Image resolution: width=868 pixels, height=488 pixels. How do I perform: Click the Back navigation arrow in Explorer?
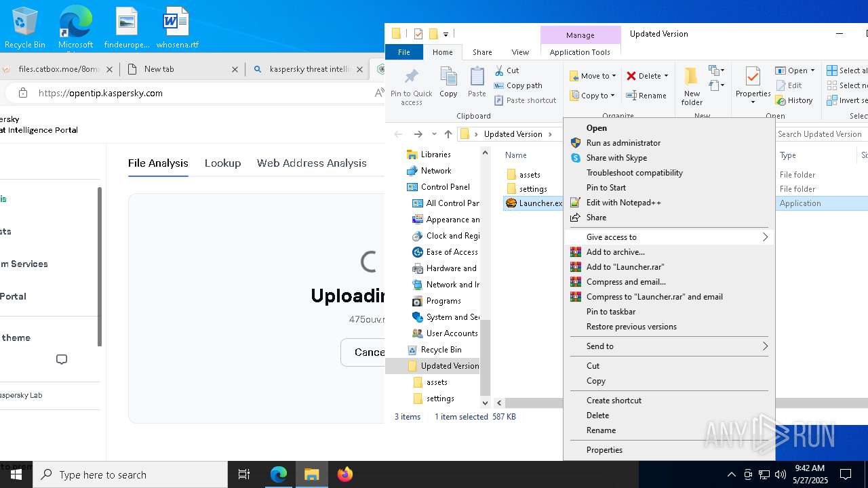pyautogui.click(x=398, y=134)
